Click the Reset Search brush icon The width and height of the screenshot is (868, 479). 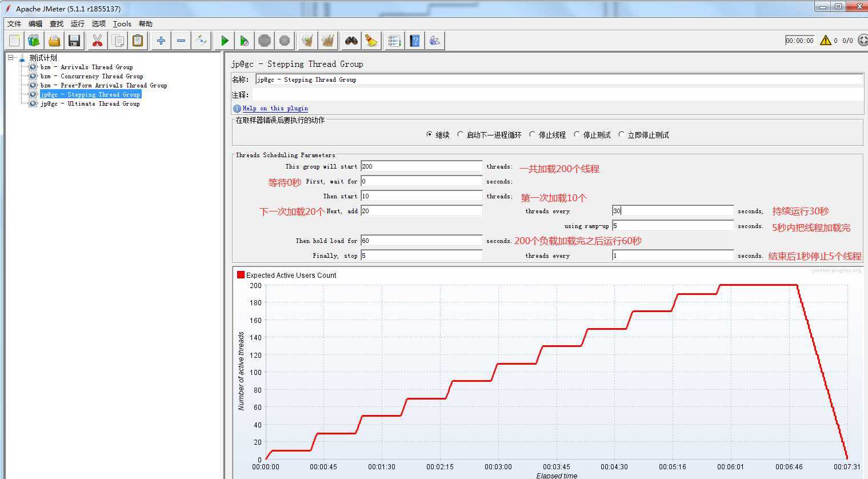click(x=371, y=41)
